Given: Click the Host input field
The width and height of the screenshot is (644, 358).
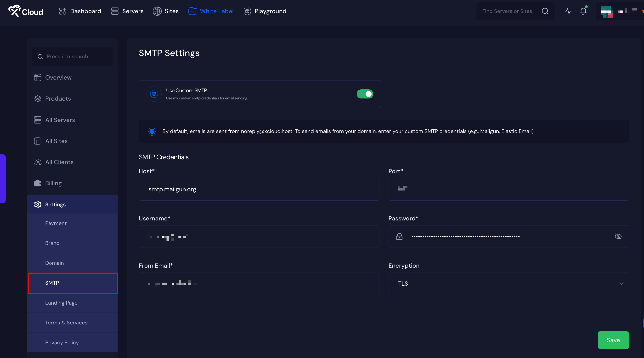Looking at the screenshot, I should tap(259, 189).
